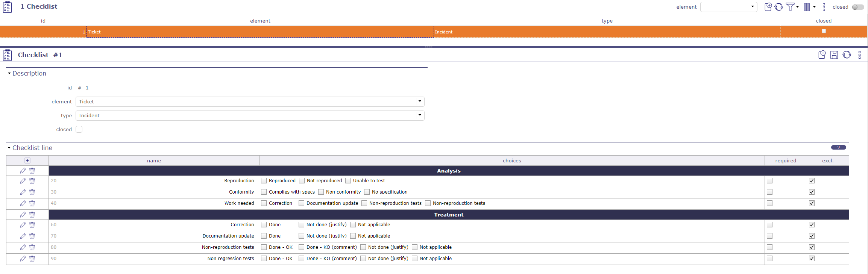Sort list by closed column header

(824, 21)
